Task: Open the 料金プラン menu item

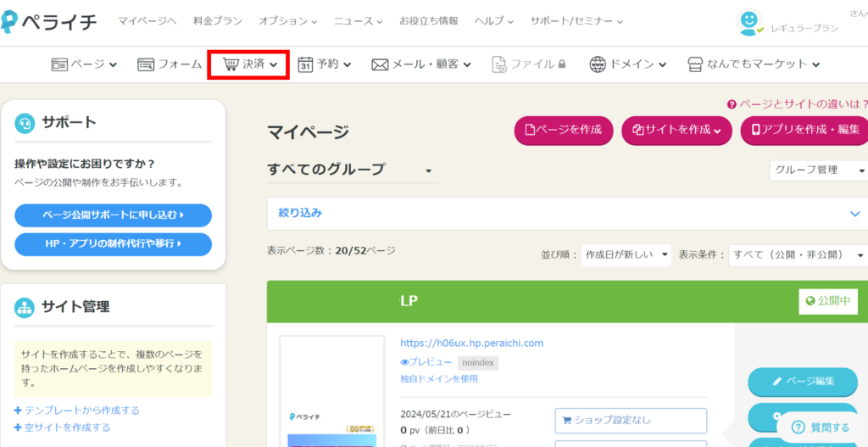Action: [x=215, y=20]
